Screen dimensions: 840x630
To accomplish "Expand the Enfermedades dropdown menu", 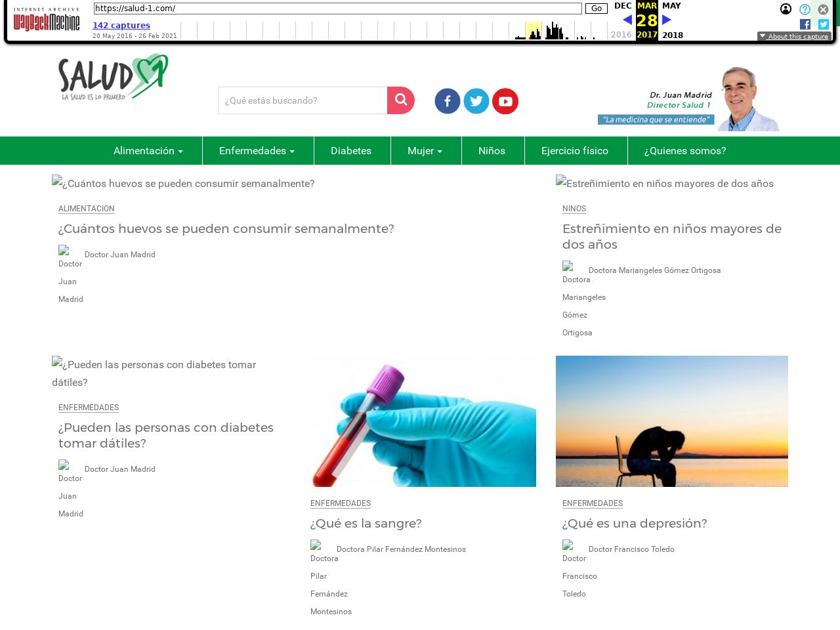I will click(x=257, y=151).
